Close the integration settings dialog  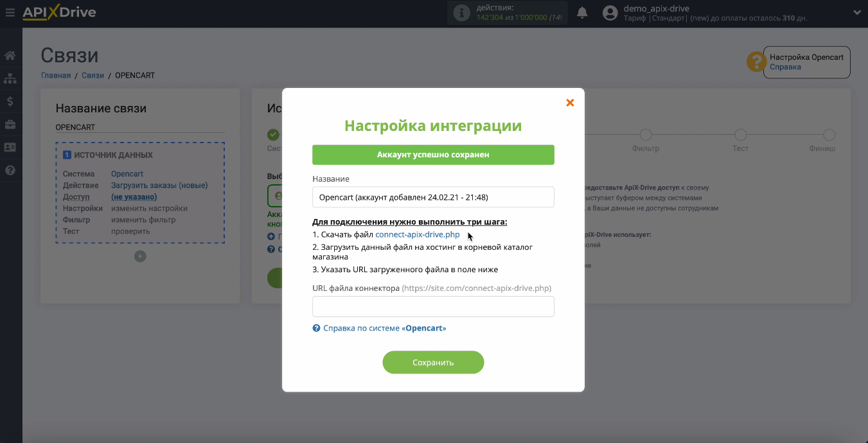(570, 103)
